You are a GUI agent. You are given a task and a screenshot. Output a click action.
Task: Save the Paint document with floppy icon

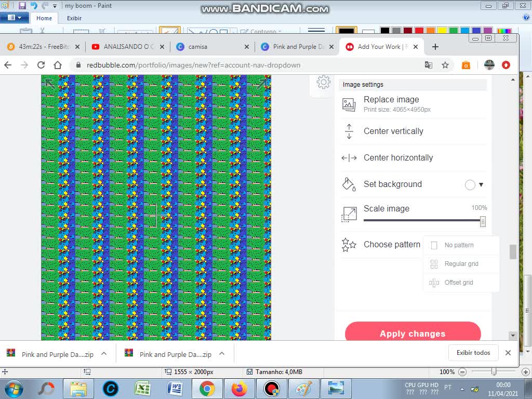pyautogui.click(x=22, y=6)
